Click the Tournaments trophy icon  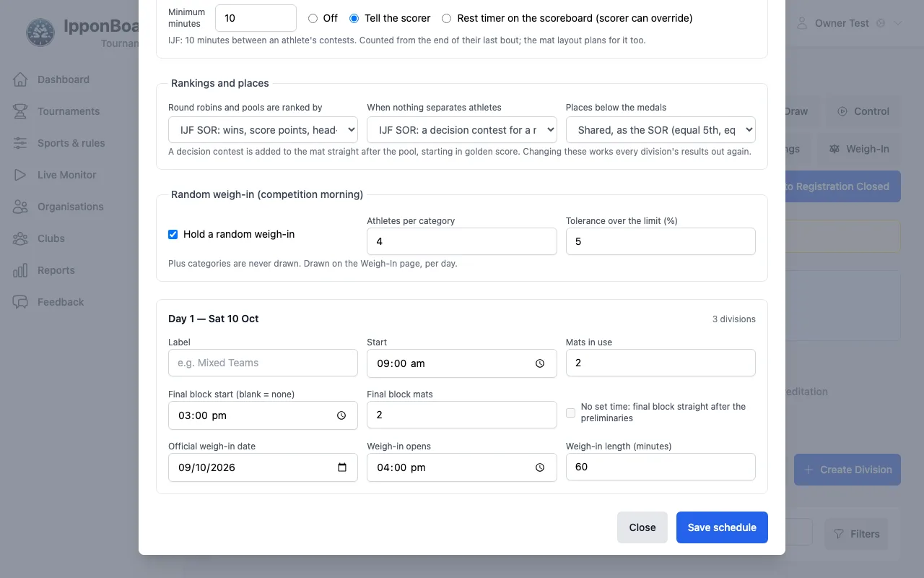[20, 111]
